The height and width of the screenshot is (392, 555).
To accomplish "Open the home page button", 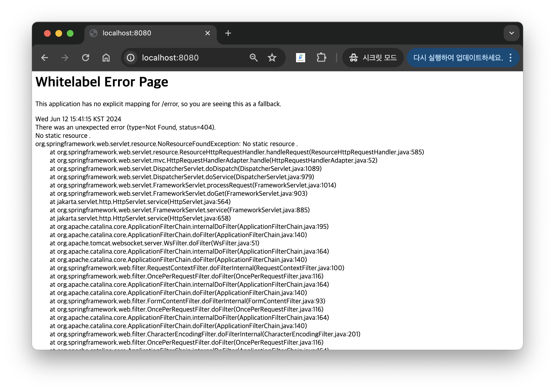I will tap(106, 58).
